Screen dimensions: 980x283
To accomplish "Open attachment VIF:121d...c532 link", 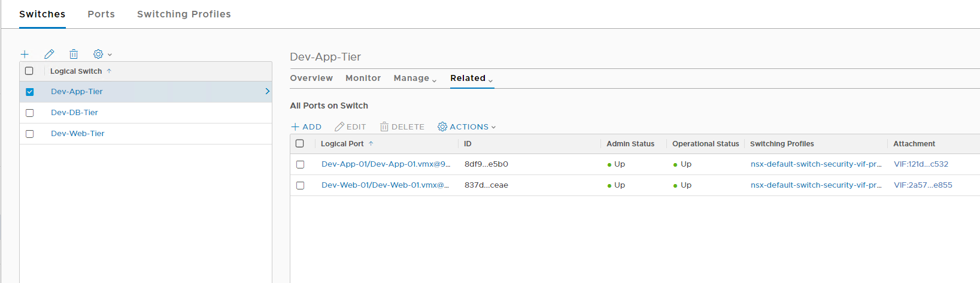I will (x=921, y=164).
